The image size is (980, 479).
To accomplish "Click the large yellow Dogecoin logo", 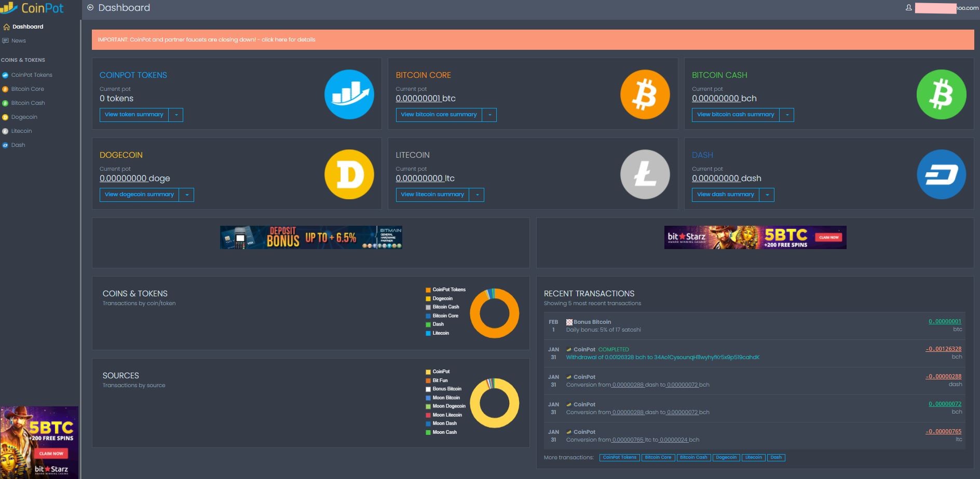I will tap(349, 174).
